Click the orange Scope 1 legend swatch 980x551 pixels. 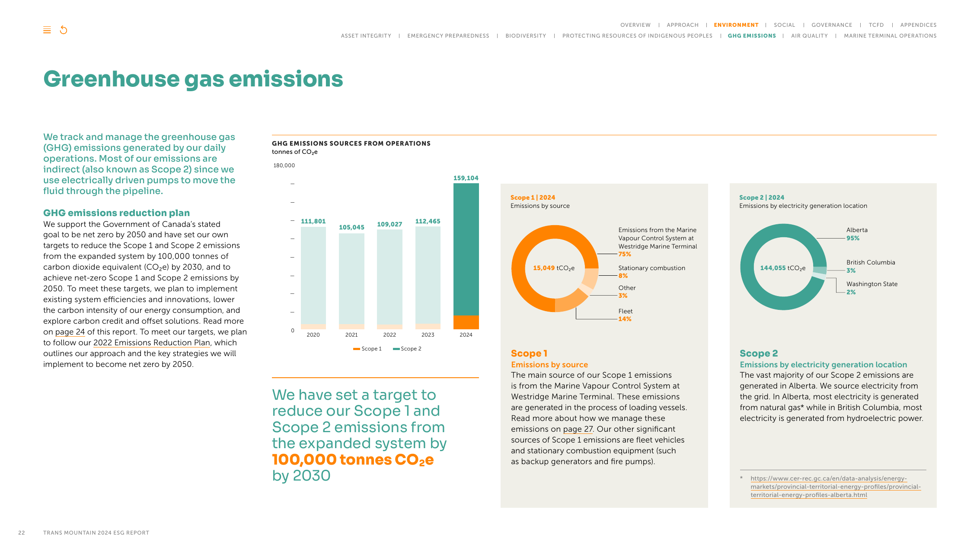(x=357, y=349)
